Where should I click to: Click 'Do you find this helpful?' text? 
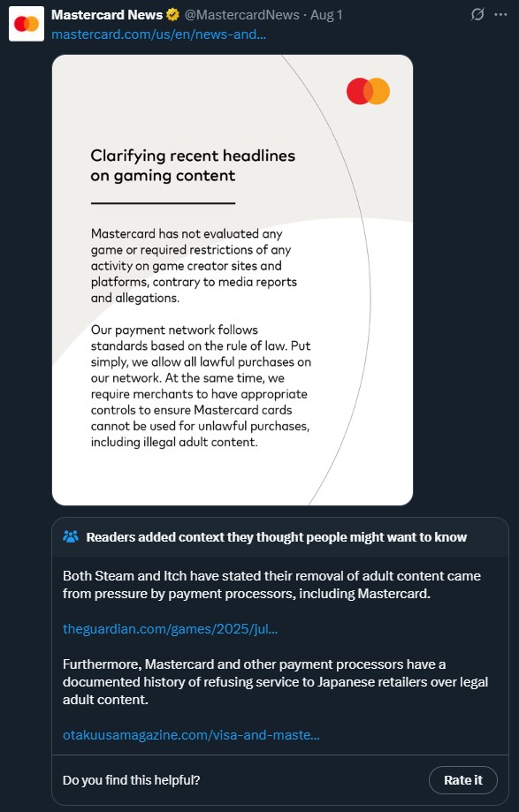(x=132, y=780)
